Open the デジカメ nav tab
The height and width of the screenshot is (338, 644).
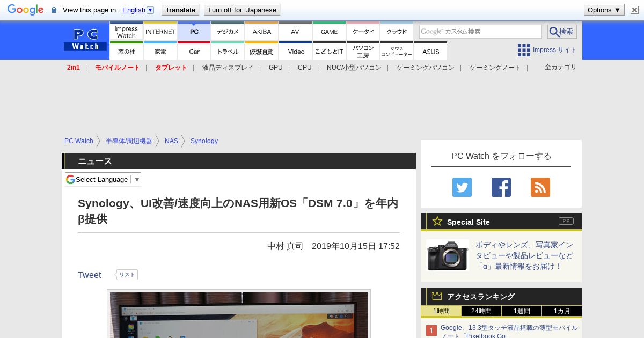tap(228, 31)
